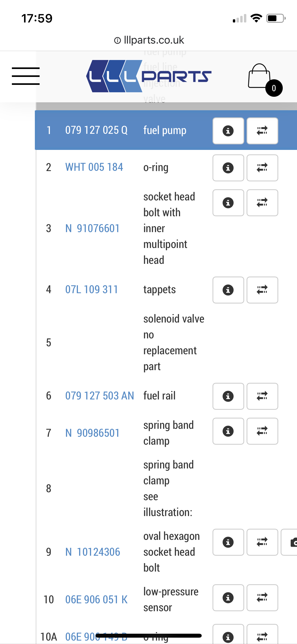Open replacement arrows for fuel pump
Viewport: 297px width, 644px height.
[x=262, y=131]
